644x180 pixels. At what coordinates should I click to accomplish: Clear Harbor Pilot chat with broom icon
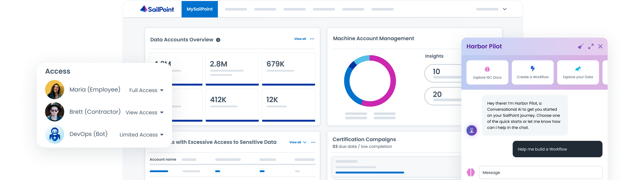(581, 47)
